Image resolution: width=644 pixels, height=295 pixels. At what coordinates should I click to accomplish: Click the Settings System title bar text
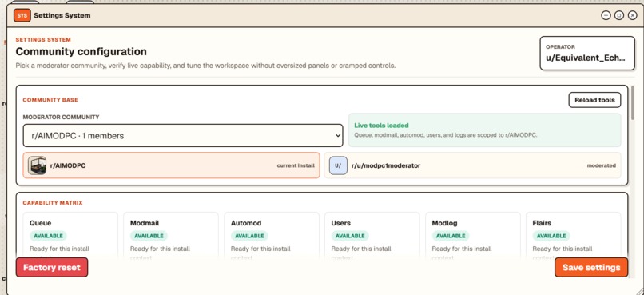pyautogui.click(x=62, y=16)
